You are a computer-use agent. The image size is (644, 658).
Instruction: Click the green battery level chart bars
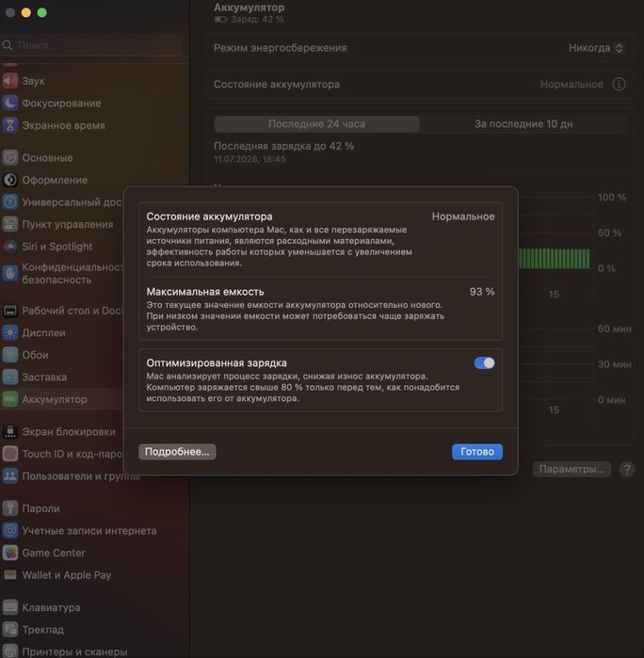[x=555, y=259]
